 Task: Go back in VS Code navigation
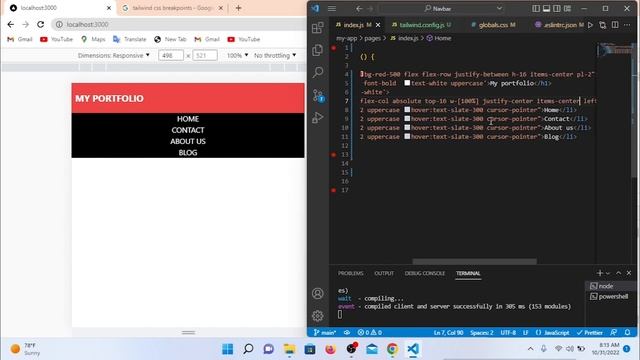click(x=359, y=9)
